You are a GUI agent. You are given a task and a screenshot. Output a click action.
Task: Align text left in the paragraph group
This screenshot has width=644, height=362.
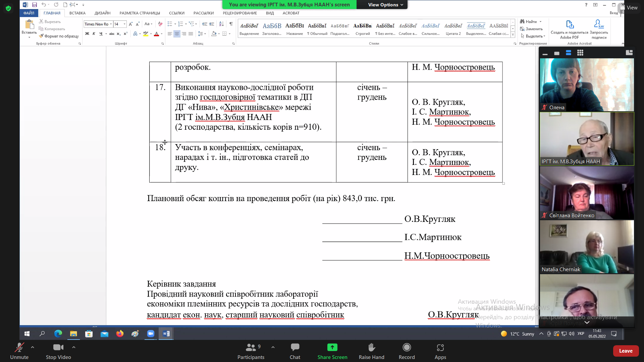(x=170, y=34)
